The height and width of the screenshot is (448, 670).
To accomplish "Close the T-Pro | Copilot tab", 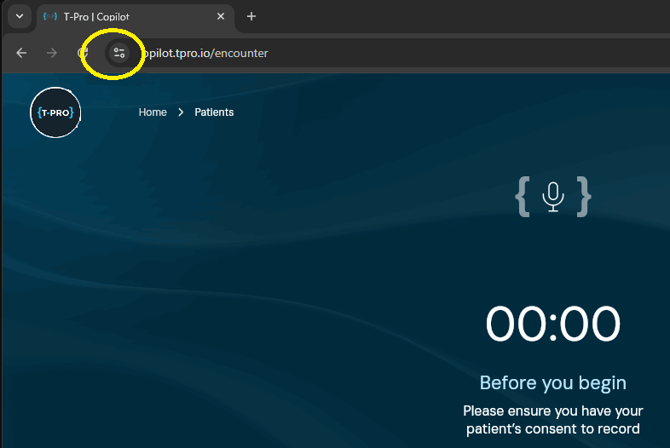I will [218, 17].
